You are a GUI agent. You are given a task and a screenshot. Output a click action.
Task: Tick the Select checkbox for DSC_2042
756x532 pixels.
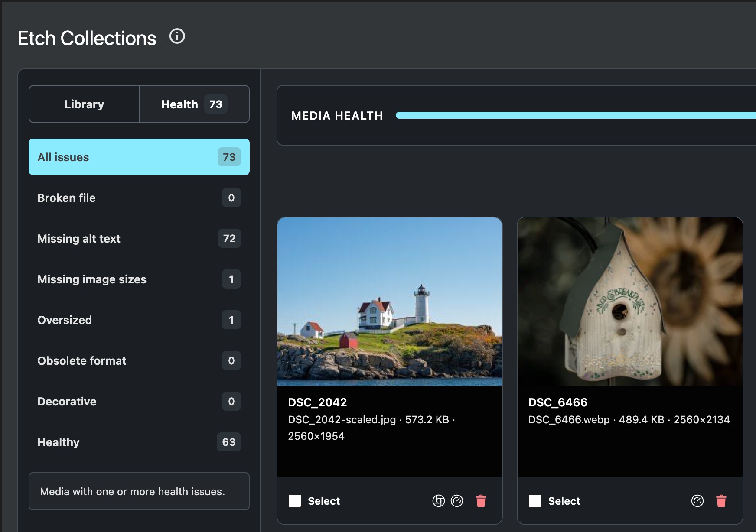295,501
